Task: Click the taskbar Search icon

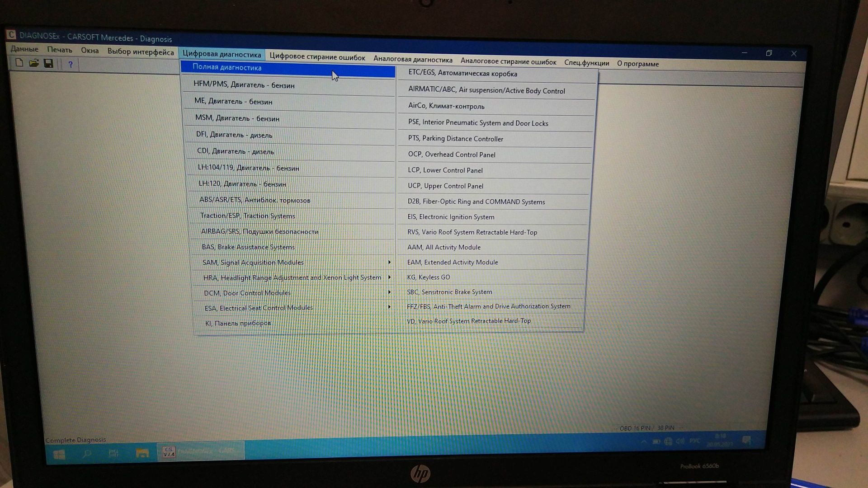Action: tap(87, 453)
